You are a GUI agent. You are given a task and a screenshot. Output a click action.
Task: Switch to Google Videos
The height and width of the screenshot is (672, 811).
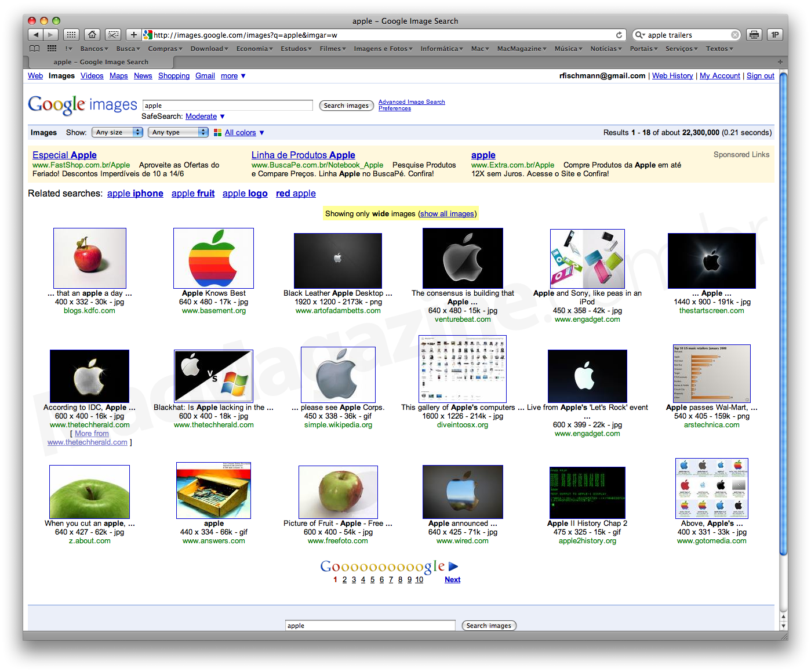click(x=92, y=76)
